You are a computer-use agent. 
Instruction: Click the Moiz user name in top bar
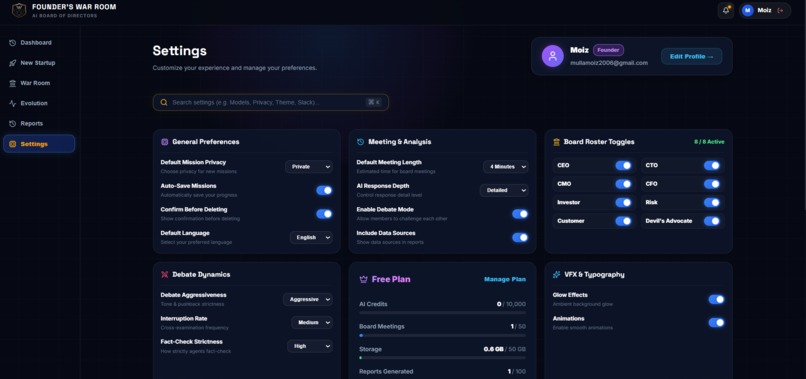tap(764, 10)
